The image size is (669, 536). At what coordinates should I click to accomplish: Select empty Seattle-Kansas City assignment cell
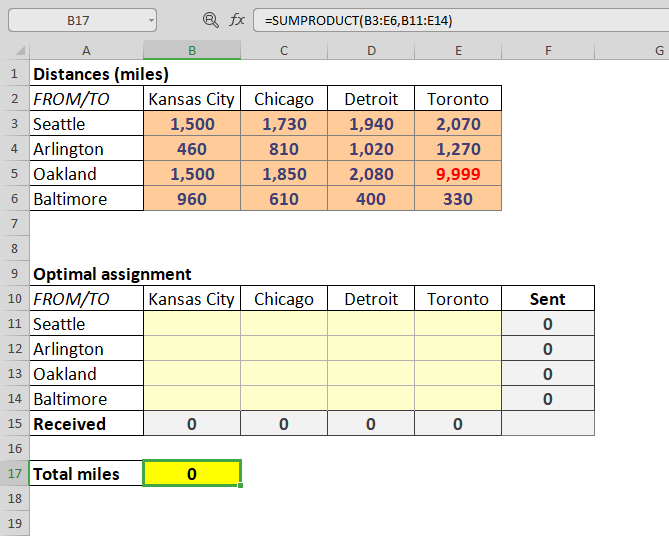pos(192,324)
